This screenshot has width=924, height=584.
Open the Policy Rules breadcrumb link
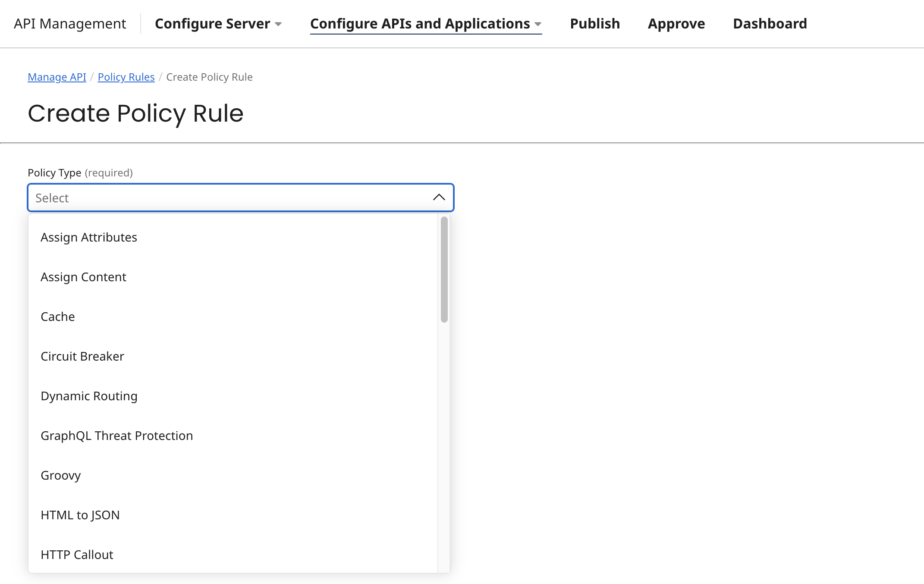tap(126, 77)
